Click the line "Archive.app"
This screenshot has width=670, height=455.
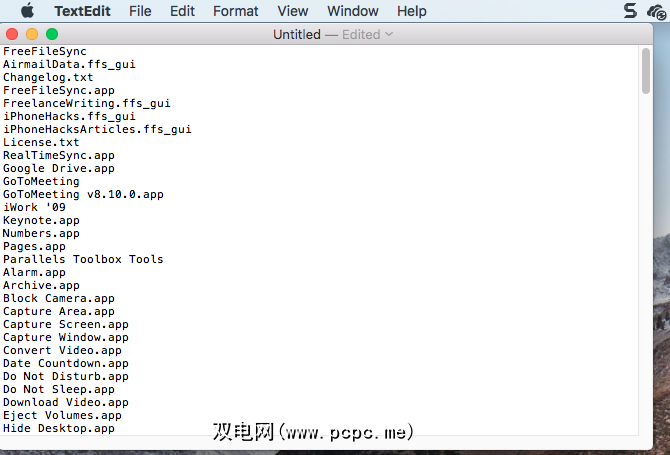[41, 285]
